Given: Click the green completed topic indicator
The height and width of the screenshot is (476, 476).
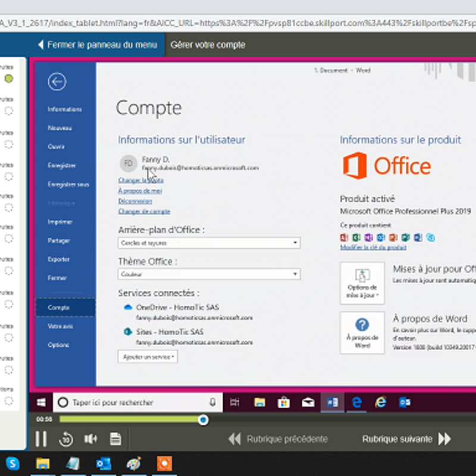Looking at the screenshot, I should pyautogui.click(x=9, y=79).
